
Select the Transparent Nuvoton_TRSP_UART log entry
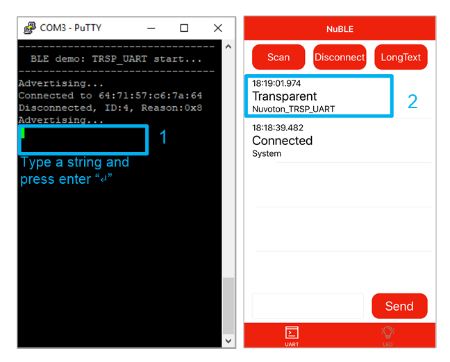point(319,96)
